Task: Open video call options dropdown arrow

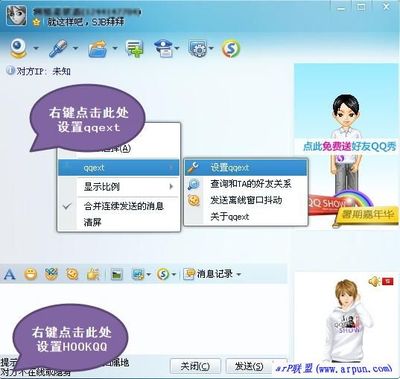Action: 36,48
